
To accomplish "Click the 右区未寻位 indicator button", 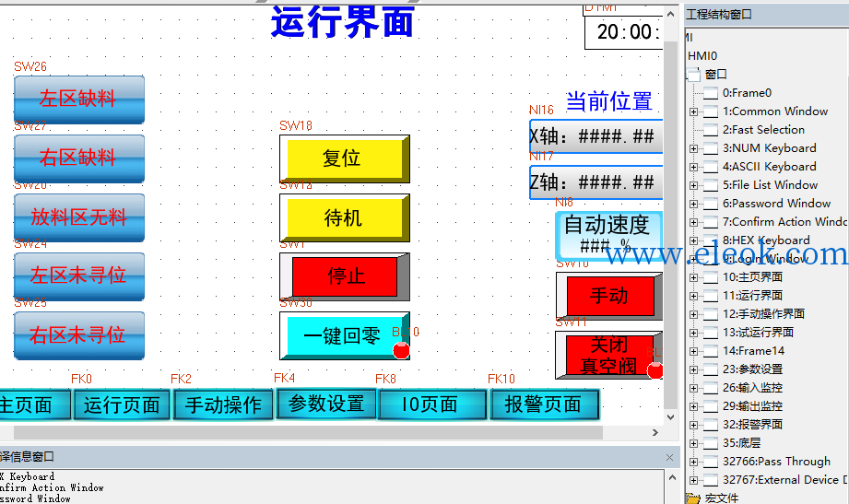I will pos(79,335).
